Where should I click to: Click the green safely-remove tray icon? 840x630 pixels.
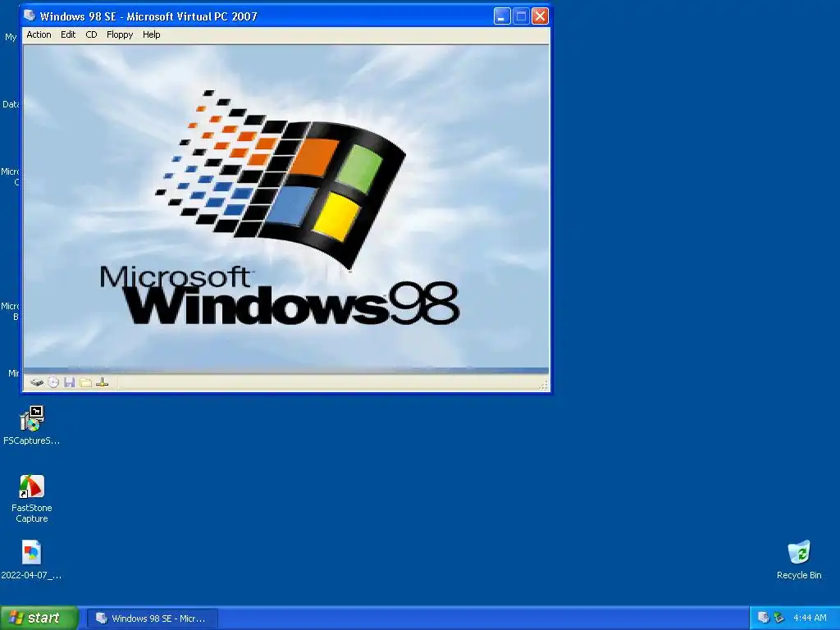(x=778, y=619)
